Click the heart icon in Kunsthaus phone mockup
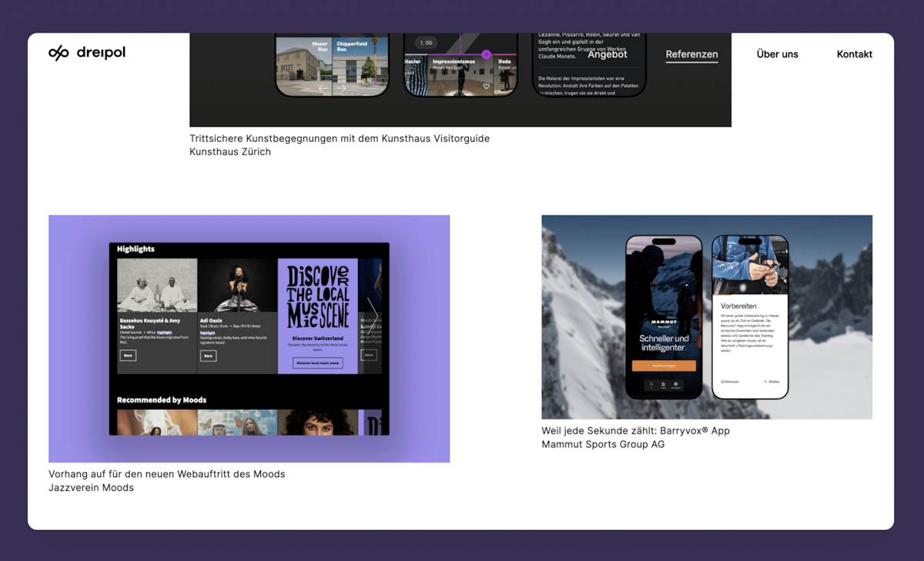This screenshot has width=924, height=561. [487, 87]
